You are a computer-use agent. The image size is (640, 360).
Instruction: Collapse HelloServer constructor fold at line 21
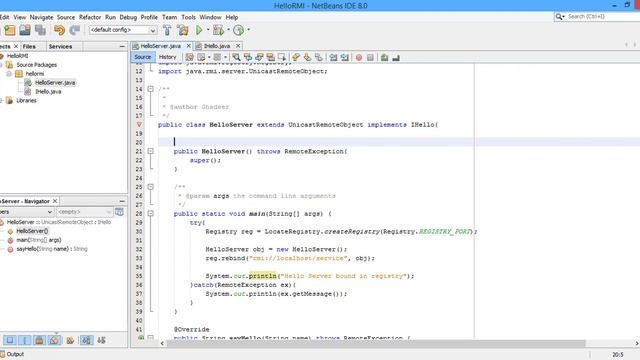tap(150, 151)
